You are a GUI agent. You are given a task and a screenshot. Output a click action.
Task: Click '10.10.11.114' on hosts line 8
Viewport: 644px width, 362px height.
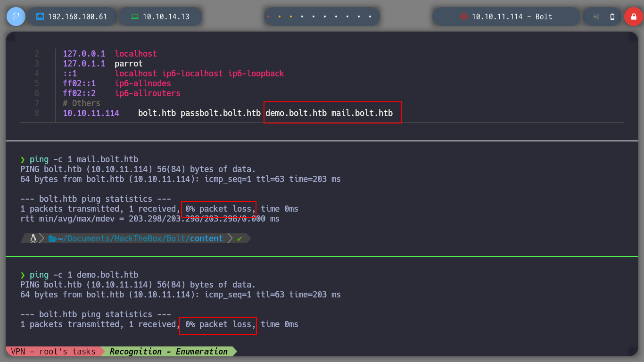(91, 113)
